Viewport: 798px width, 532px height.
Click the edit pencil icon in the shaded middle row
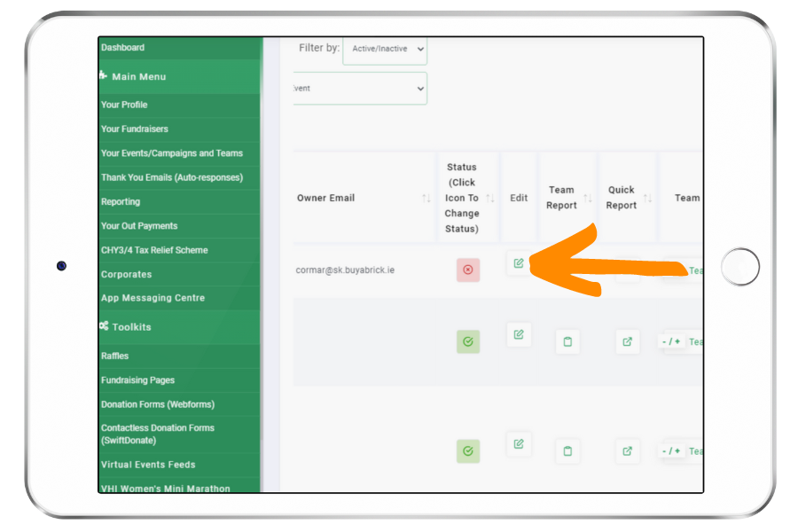point(519,334)
